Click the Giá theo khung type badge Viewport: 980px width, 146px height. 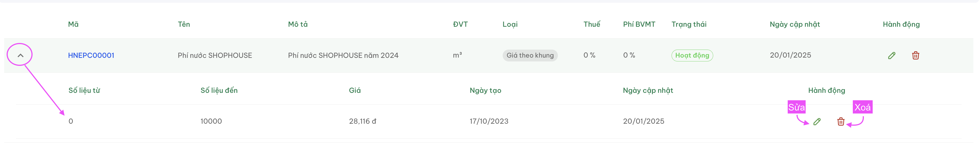click(530, 56)
